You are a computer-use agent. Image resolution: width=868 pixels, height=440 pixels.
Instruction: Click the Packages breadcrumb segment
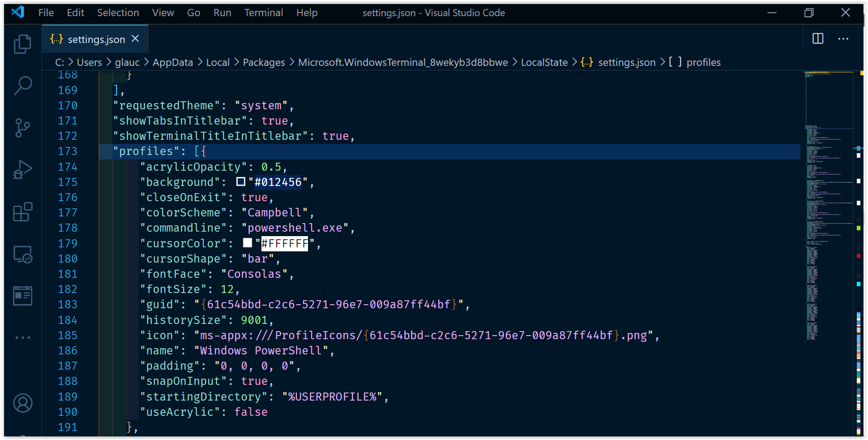coord(264,62)
